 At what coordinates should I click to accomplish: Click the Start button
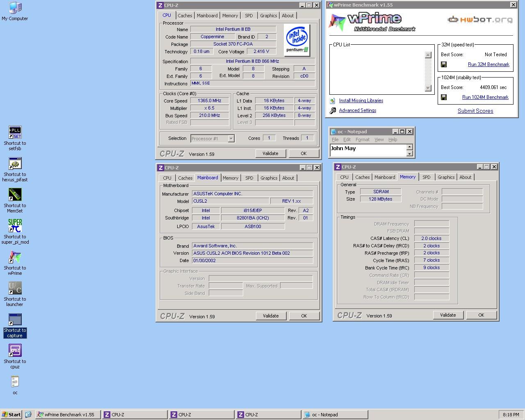11,415
